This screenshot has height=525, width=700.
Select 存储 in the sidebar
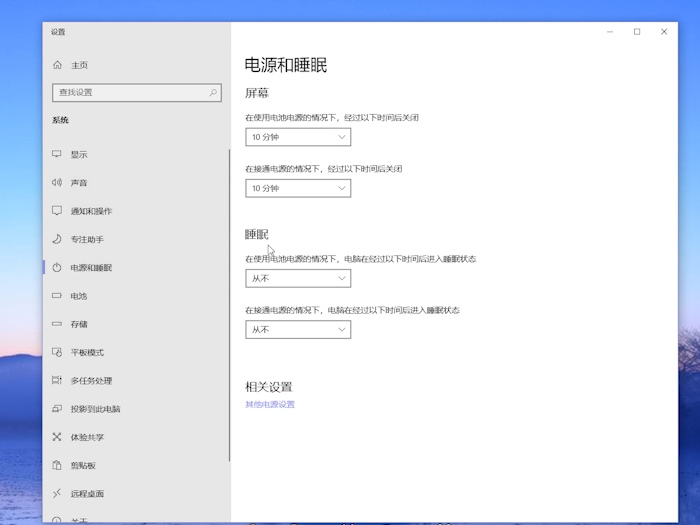pyautogui.click(x=79, y=324)
